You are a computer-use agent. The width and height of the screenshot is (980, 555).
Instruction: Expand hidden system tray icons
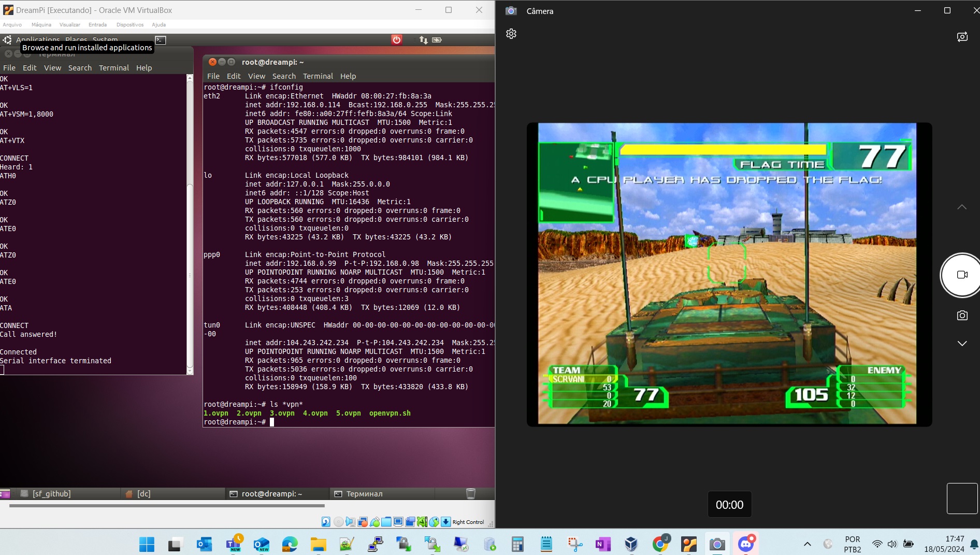point(807,544)
